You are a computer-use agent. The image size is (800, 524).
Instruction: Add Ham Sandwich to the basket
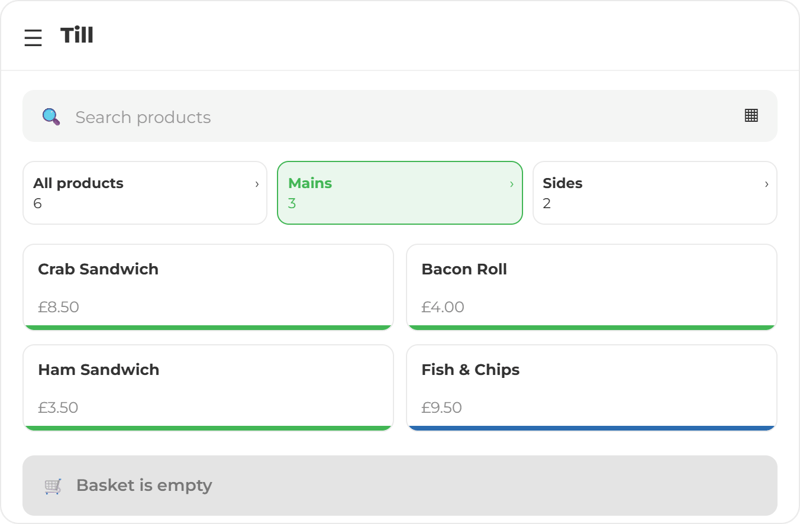tap(208, 388)
